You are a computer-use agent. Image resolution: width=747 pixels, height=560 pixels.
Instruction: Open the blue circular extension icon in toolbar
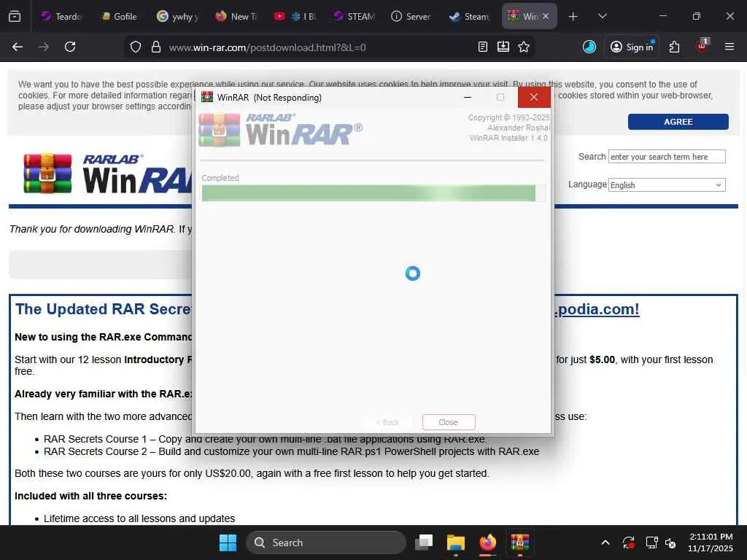[x=589, y=47]
